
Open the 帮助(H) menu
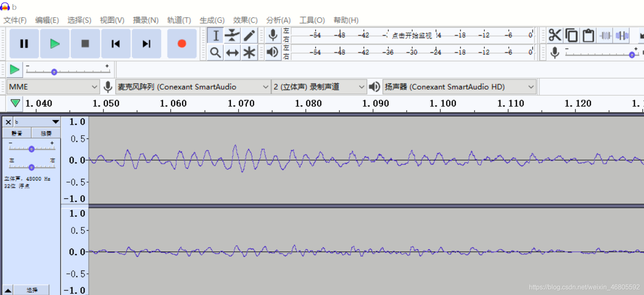[x=346, y=20]
